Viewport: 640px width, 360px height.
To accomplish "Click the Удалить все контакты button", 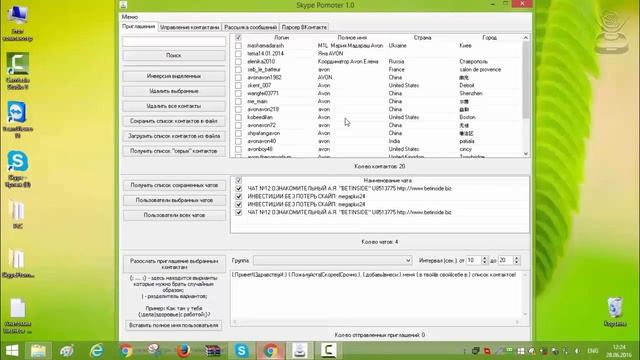I will coord(174,106).
